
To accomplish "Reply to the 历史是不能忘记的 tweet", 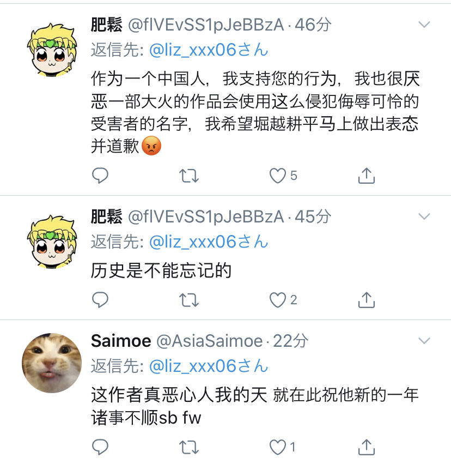I will (100, 300).
